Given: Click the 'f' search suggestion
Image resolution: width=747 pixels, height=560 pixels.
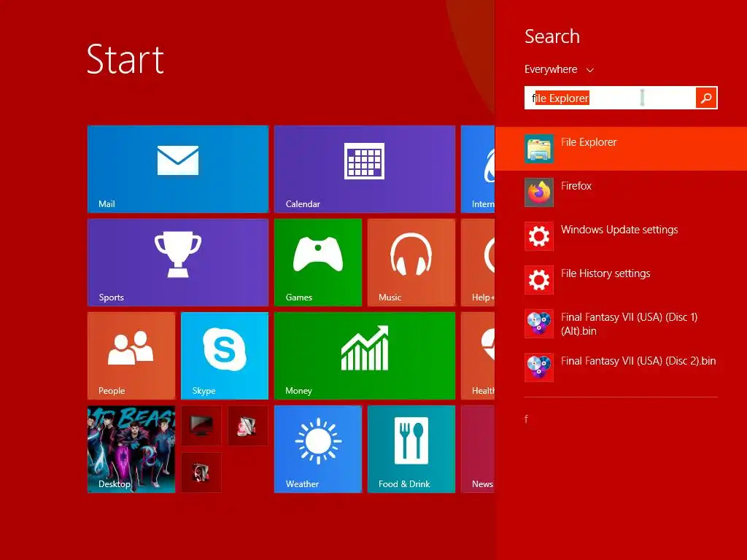Looking at the screenshot, I should tap(527, 419).
